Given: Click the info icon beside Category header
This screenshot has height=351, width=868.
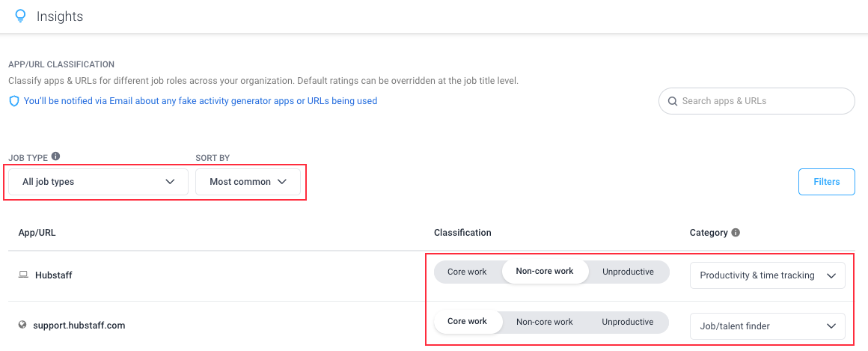Looking at the screenshot, I should click(736, 233).
